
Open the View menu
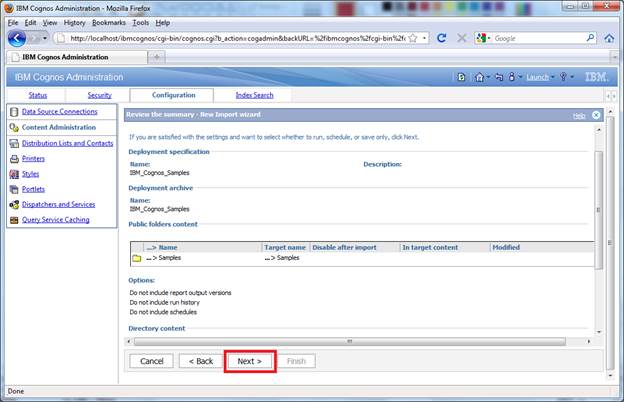click(50, 23)
